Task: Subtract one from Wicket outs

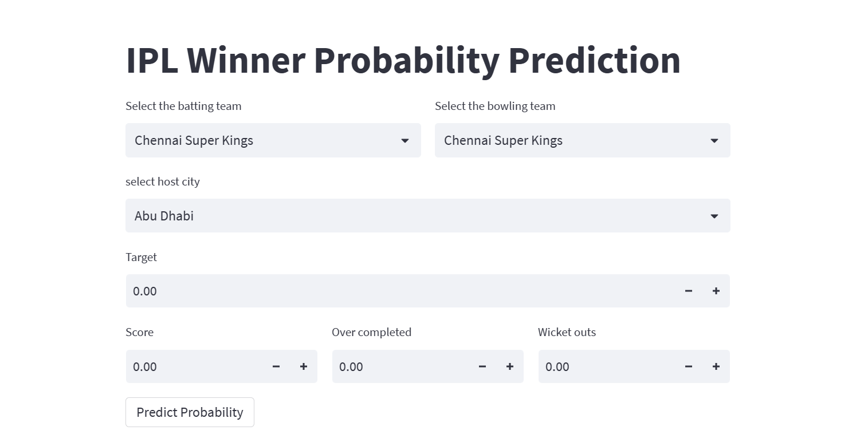Action: point(688,366)
